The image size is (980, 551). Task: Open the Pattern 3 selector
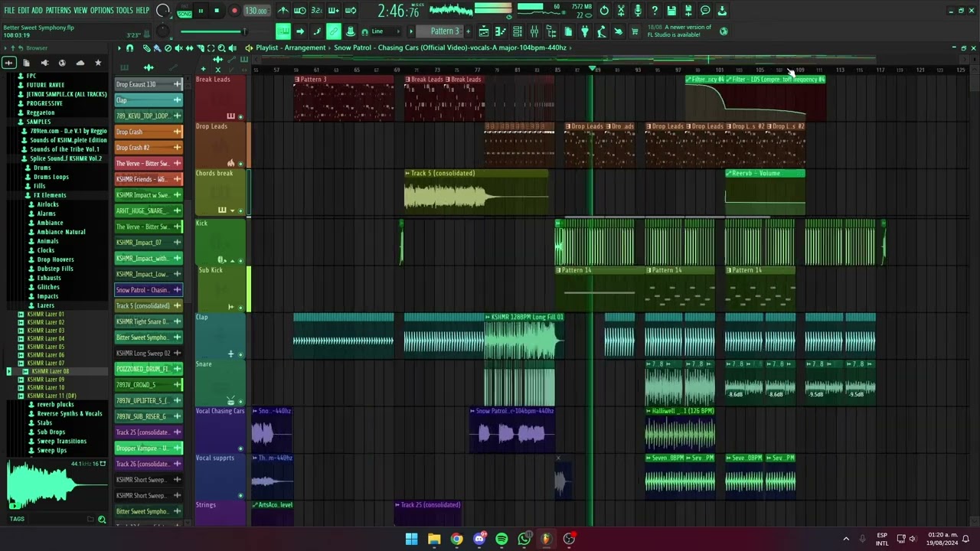click(x=444, y=31)
